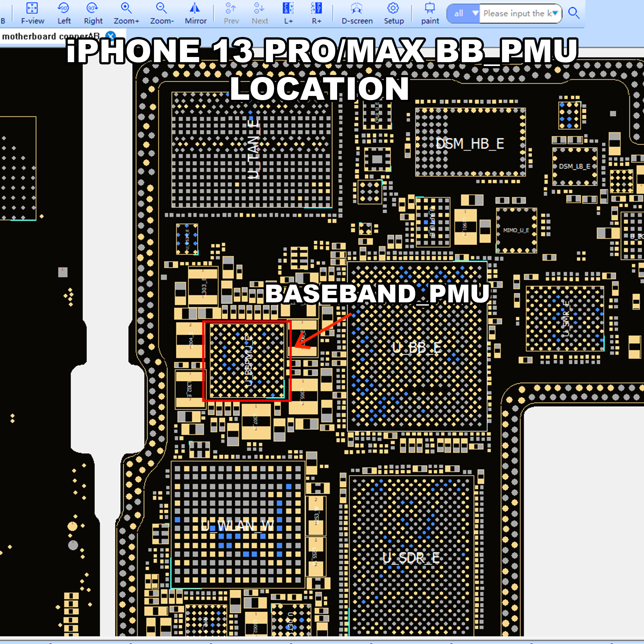This screenshot has width=644, height=644.
Task: Click the Zoom- magnifier icon
Action: pos(162,8)
